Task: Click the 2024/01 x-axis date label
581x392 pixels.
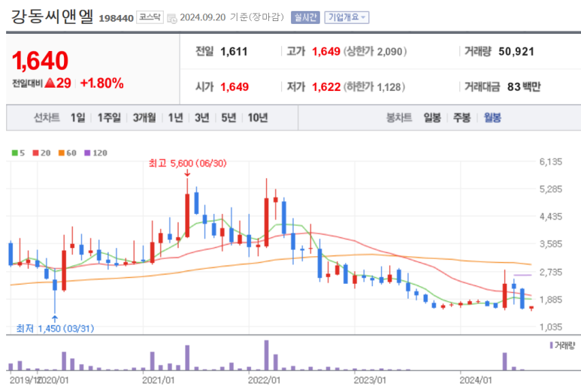Action: [476, 380]
